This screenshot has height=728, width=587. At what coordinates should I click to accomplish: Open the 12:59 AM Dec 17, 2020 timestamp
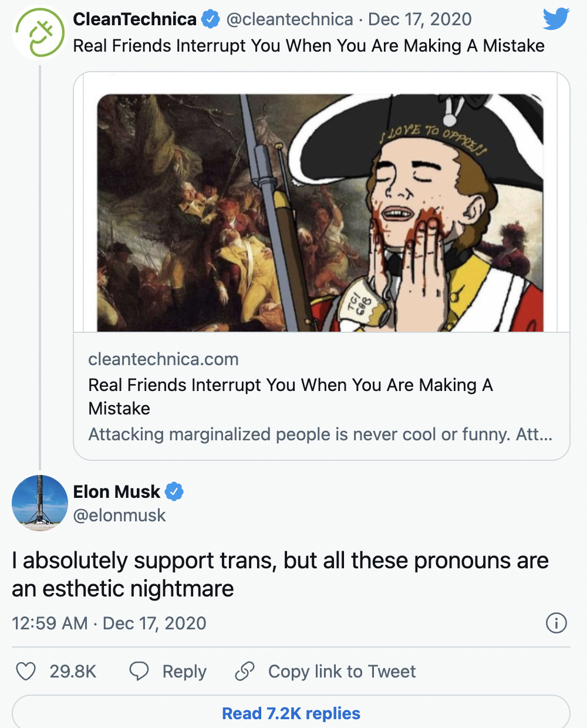click(x=109, y=623)
